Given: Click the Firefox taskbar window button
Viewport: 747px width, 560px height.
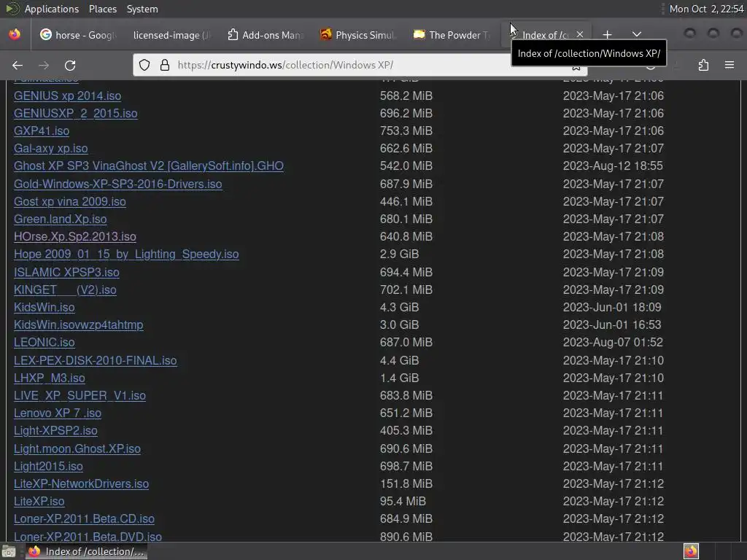Looking at the screenshot, I should point(86,551).
